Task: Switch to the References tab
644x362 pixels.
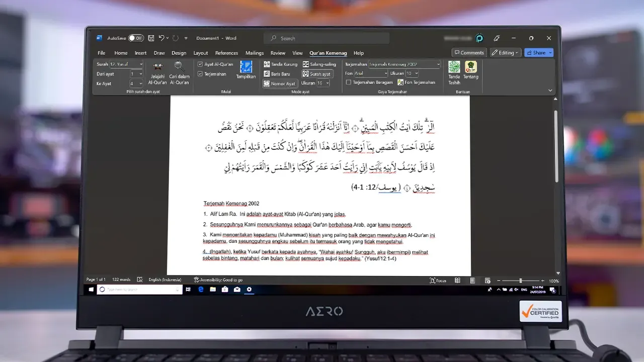Action: [x=227, y=53]
